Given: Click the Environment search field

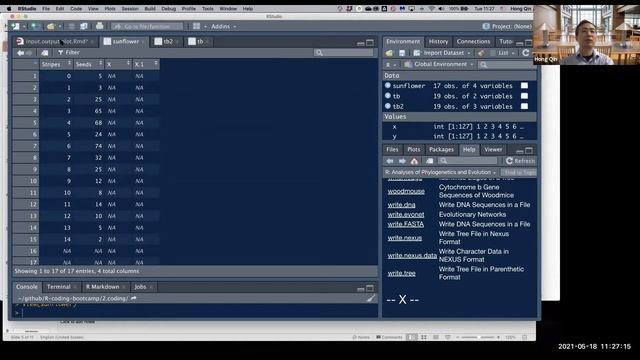Looking at the screenshot, I should (507, 64).
